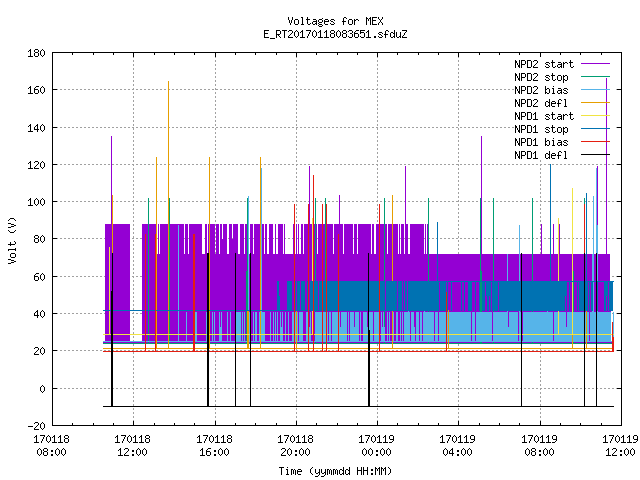This screenshot has width=640, height=480.
Task: Click the -20 y-axis tick label
Action: pyautogui.click(x=36, y=426)
